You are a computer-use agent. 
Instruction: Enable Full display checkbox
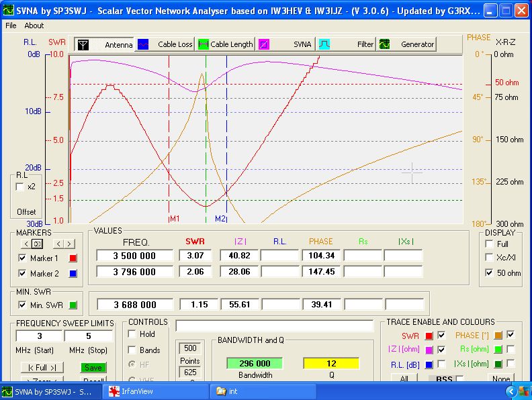click(489, 244)
